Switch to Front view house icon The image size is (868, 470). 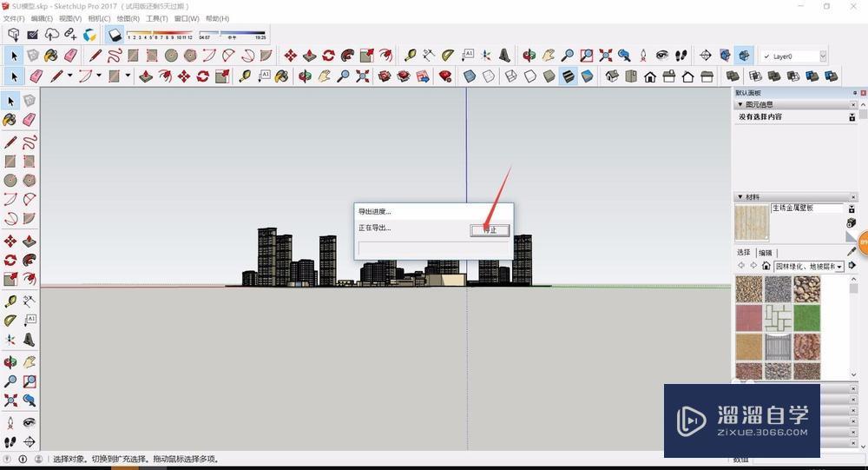coord(650,76)
